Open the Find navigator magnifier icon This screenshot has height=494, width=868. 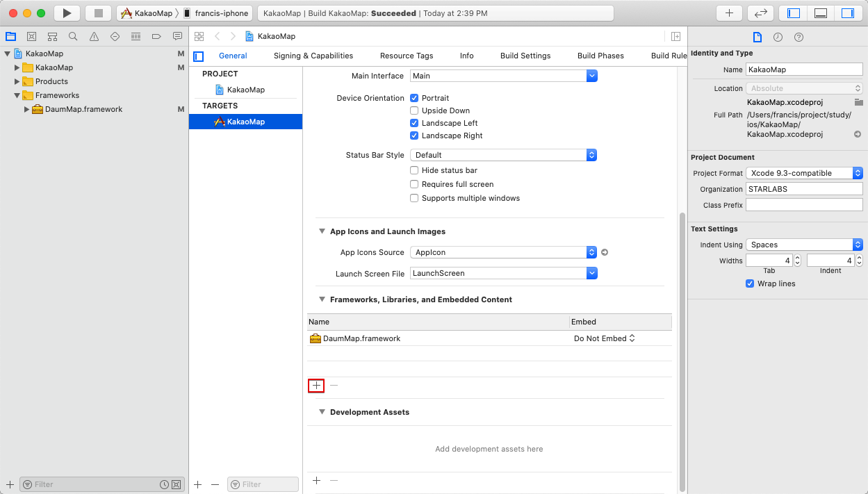point(73,36)
